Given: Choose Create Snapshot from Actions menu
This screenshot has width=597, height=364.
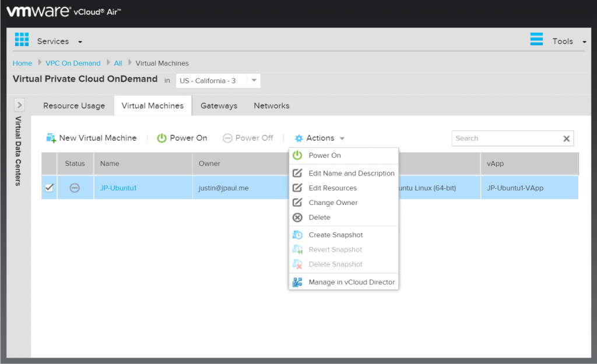Looking at the screenshot, I should (x=344, y=235).
